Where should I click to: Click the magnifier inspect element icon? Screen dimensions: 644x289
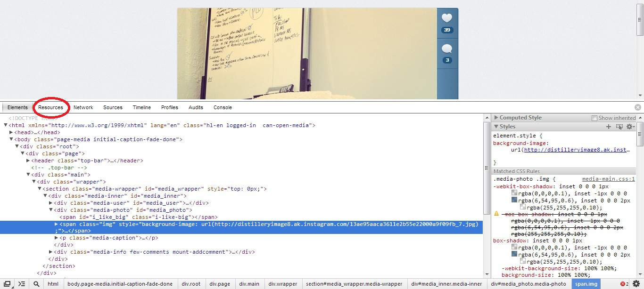point(36,284)
